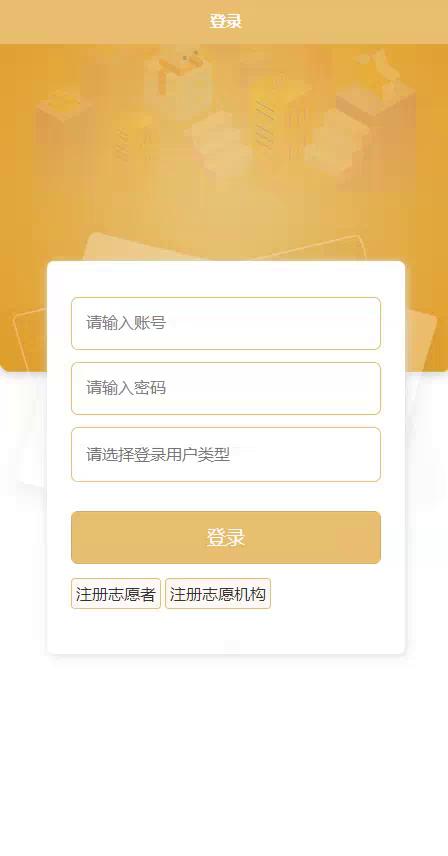Click the star-topped building illustration
This screenshot has height=856, width=448.
pos(375,117)
